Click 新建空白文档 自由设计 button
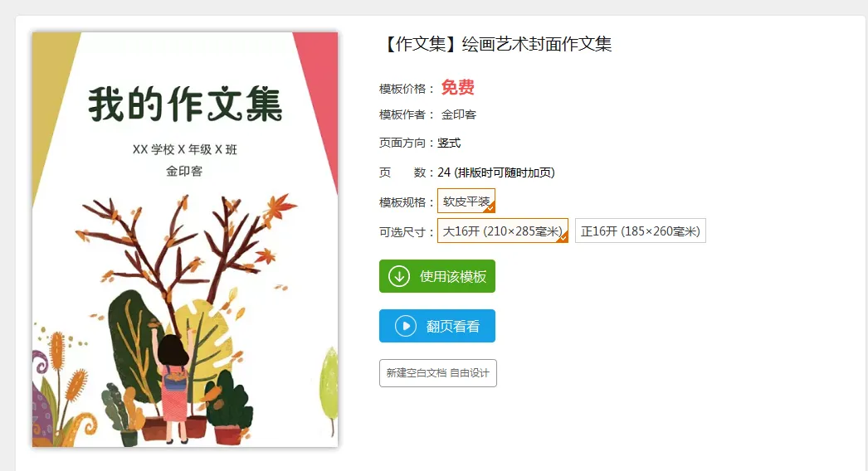This screenshot has width=868, height=471. [438, 373]
